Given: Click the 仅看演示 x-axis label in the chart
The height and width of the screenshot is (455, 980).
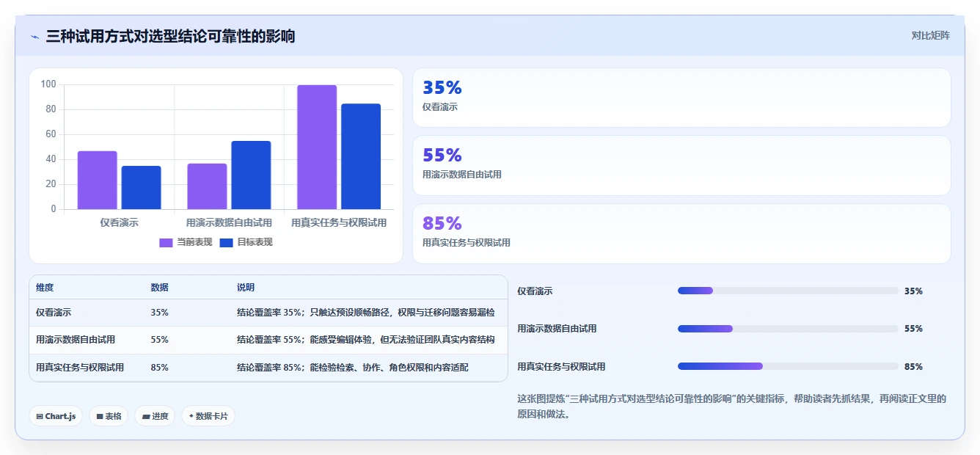Looking at the screenshot, I should point(119,222).
